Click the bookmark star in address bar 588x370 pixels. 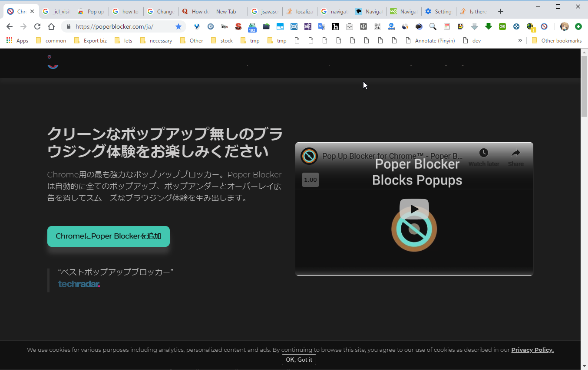178,26
